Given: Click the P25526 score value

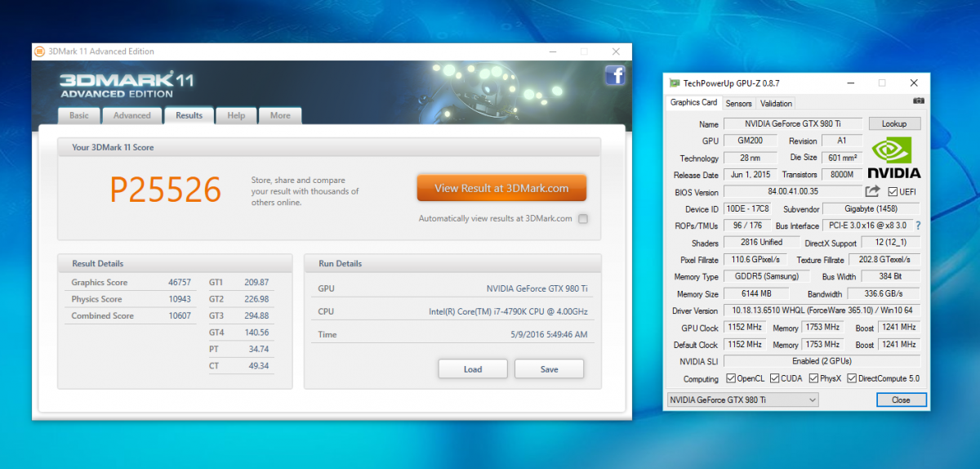Looking at the screenshot, I should click(x=166, y=190).
